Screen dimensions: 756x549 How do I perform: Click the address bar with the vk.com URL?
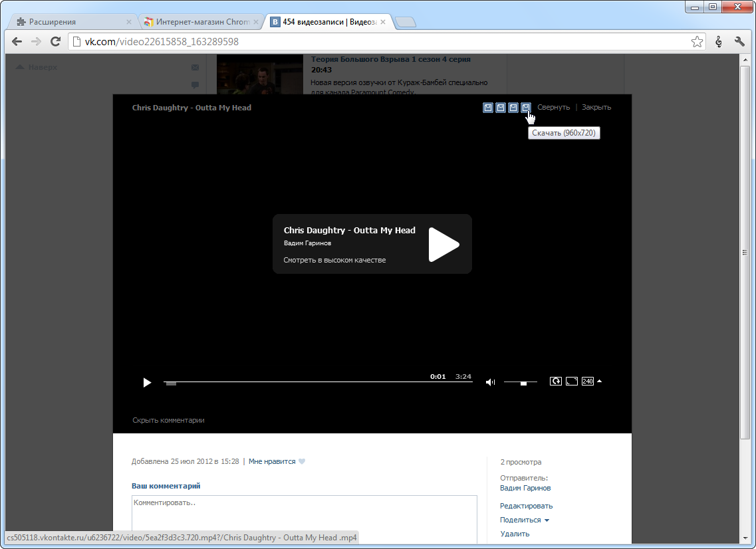378,42
